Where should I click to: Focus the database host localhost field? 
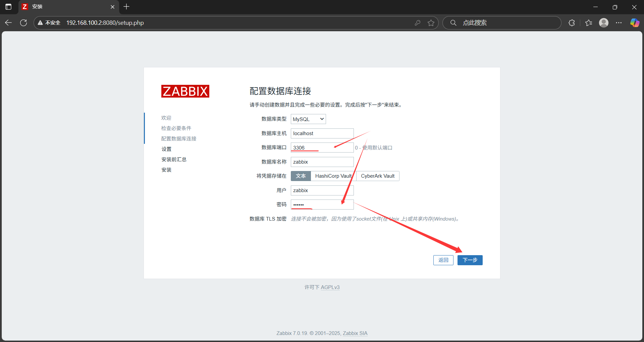[x=322, y=133]
